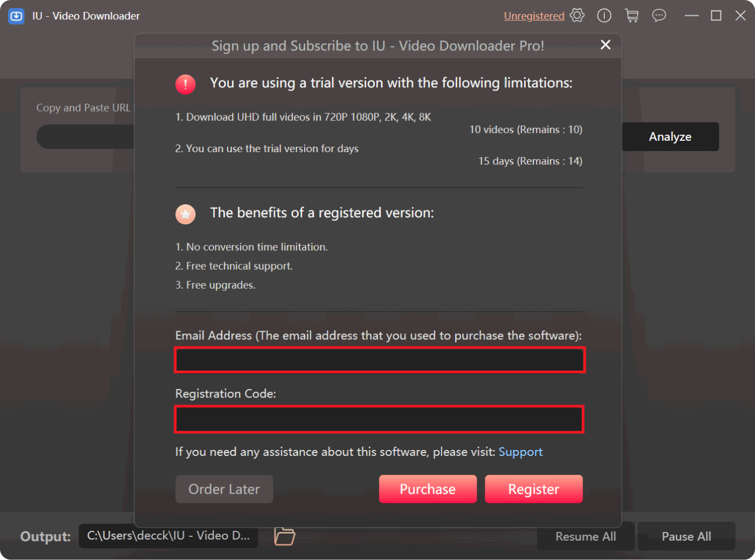Image resolution: width=755 pixels, height=560 pixels.
Task: Click '15 days (Remains : 14)' text
Action: pos(530,161)
